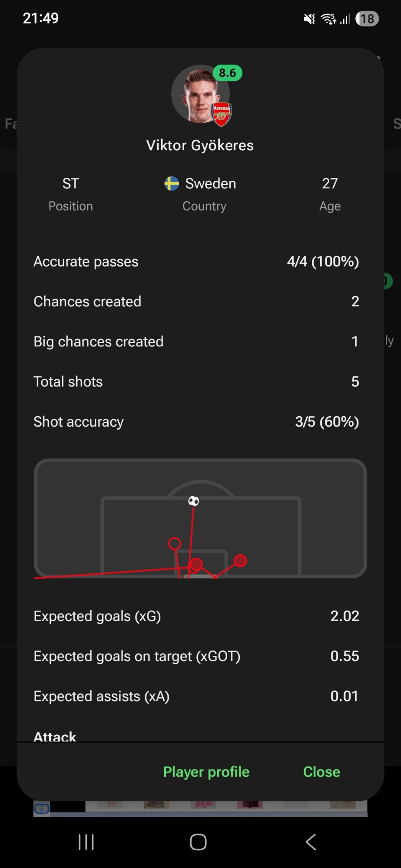The image size is (401, 868).
Task: Select the Shot accuracy stat row
Action: [196, 422]
